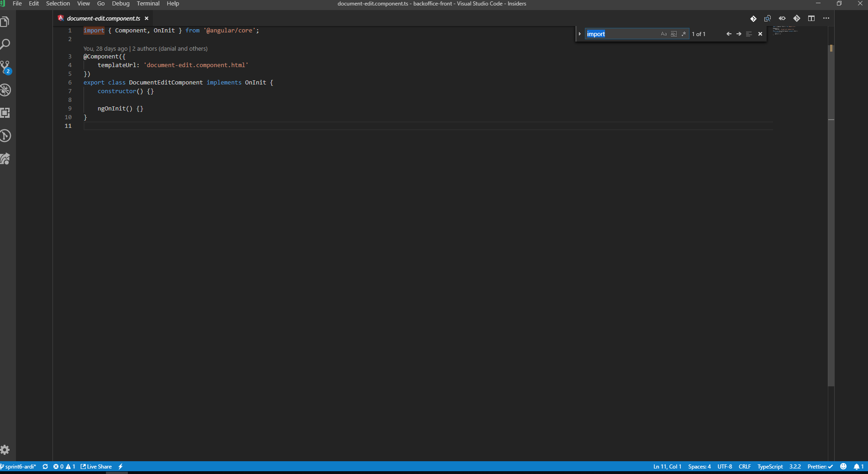The height and width of the screenshot is (474, 868).
Task: Open the More Actions ellipsis menu
Action: pos(826,19)
